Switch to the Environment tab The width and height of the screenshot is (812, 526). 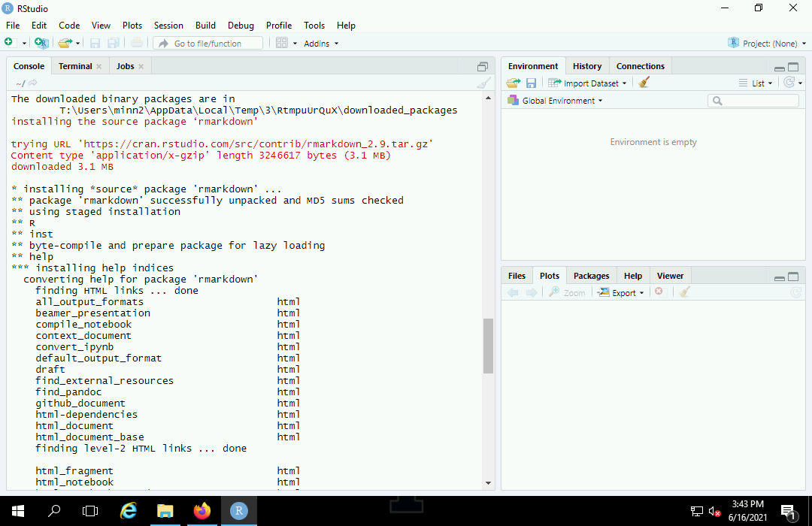533,66
